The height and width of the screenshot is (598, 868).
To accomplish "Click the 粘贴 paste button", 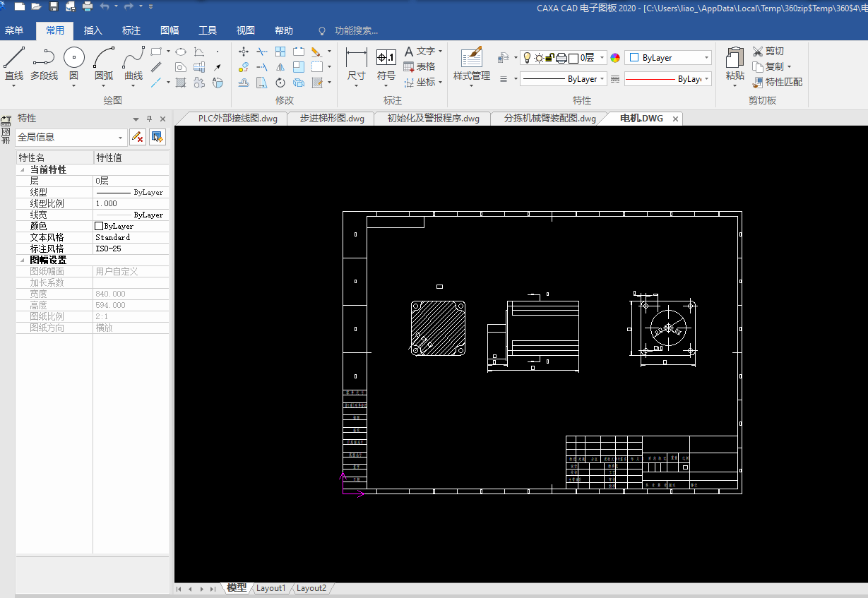I will [x=735, y=65].
